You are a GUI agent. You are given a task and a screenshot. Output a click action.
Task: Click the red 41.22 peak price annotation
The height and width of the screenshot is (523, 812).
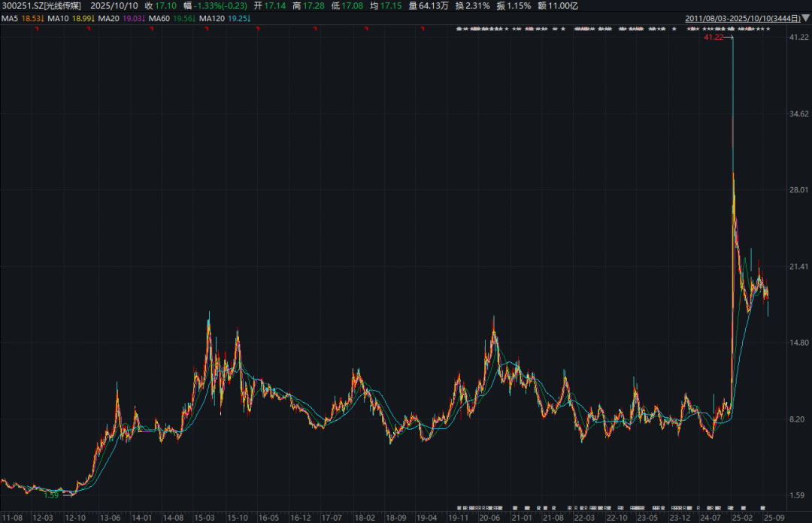tap(713, 38)
